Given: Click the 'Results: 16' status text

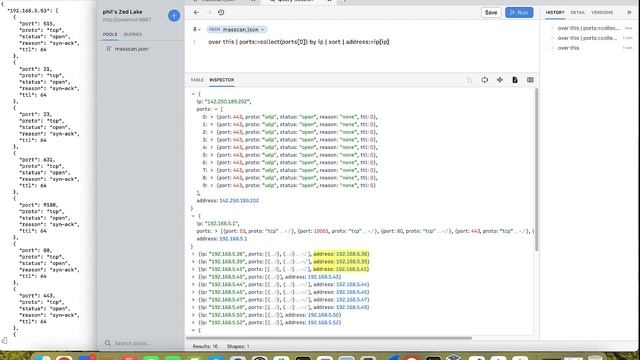Looking at the screenshot, I should [x=205, y=346].
